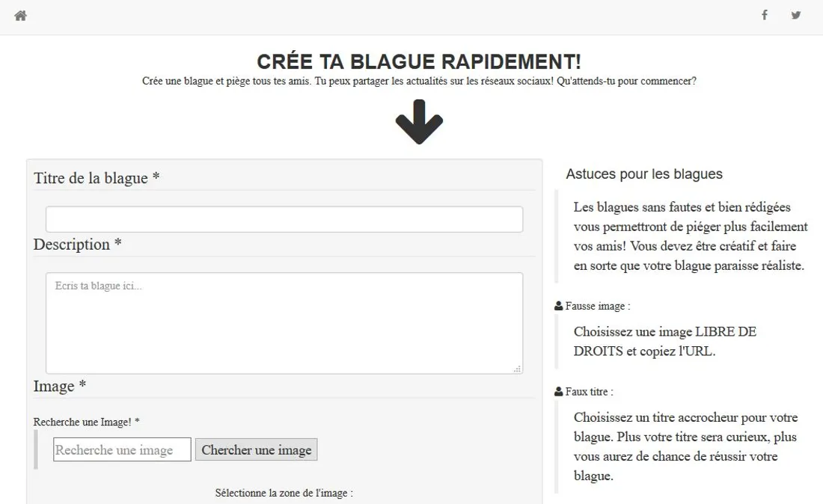The width and height of the screenshot is (823, 504).
Task: Go to the home page icon
Action: click(x=20, y=16)
